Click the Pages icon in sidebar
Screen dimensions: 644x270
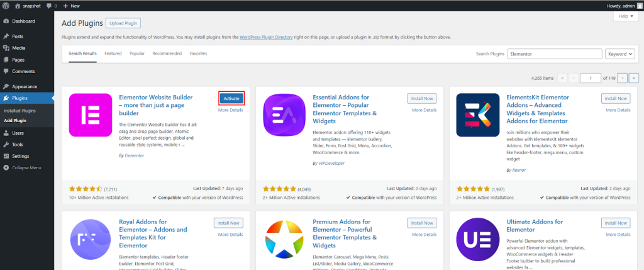click(x=6, y=60)
